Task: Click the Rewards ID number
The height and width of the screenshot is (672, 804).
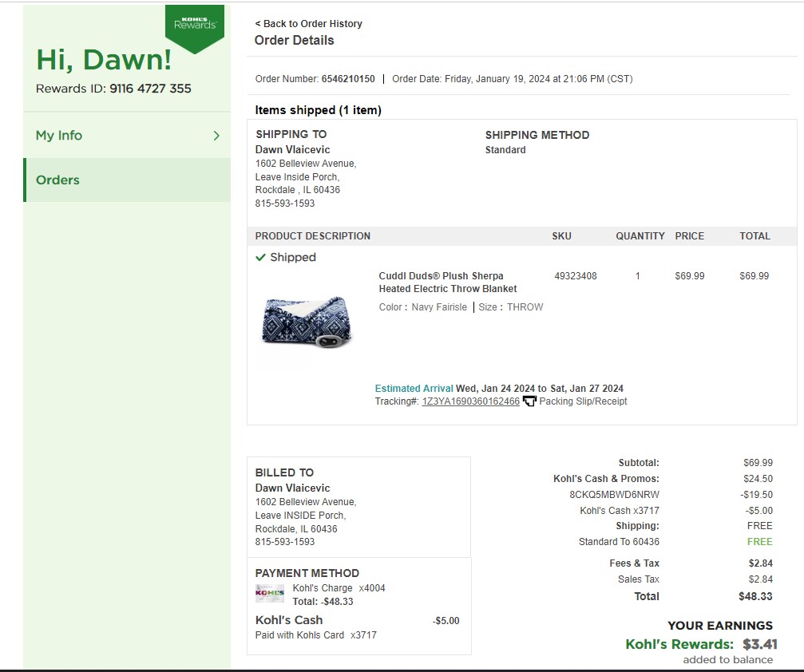Action: click(x=150, y=89)
